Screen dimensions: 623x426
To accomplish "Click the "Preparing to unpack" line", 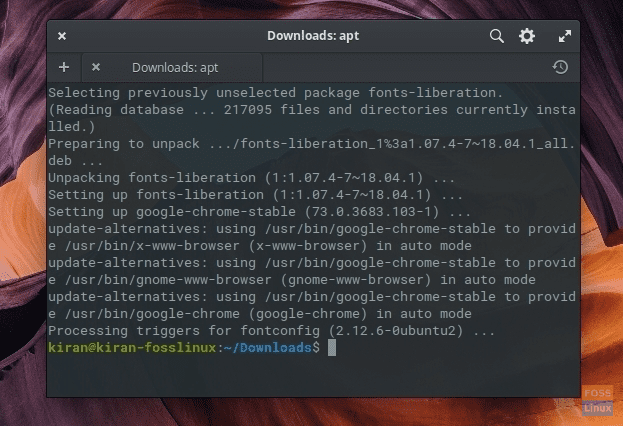I will coord(312,144).
